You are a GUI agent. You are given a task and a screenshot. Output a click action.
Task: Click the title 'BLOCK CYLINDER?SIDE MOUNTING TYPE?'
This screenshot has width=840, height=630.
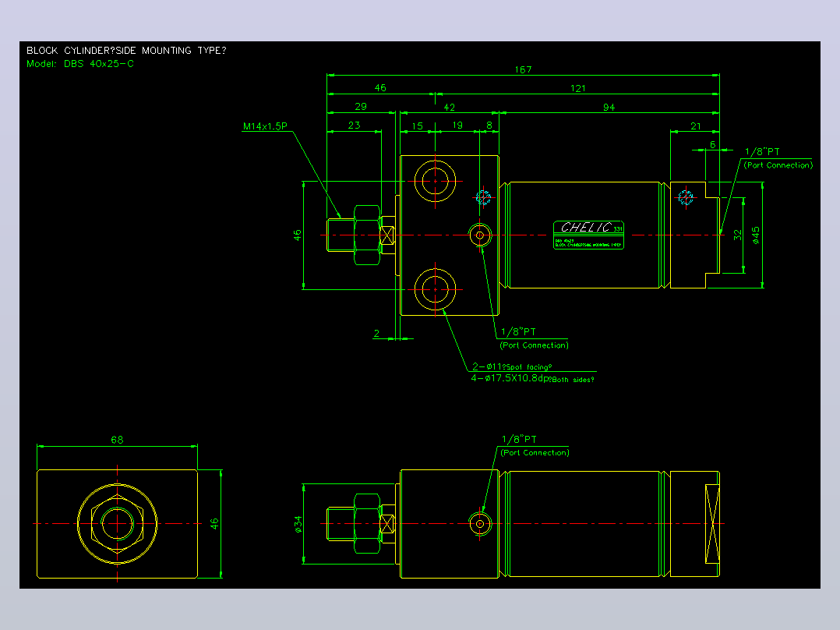click(126, 51)
